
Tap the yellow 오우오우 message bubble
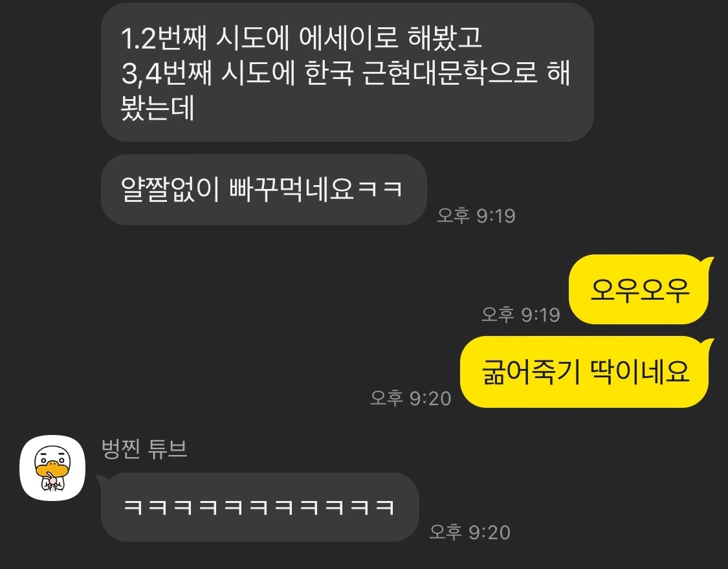[640, 289]
